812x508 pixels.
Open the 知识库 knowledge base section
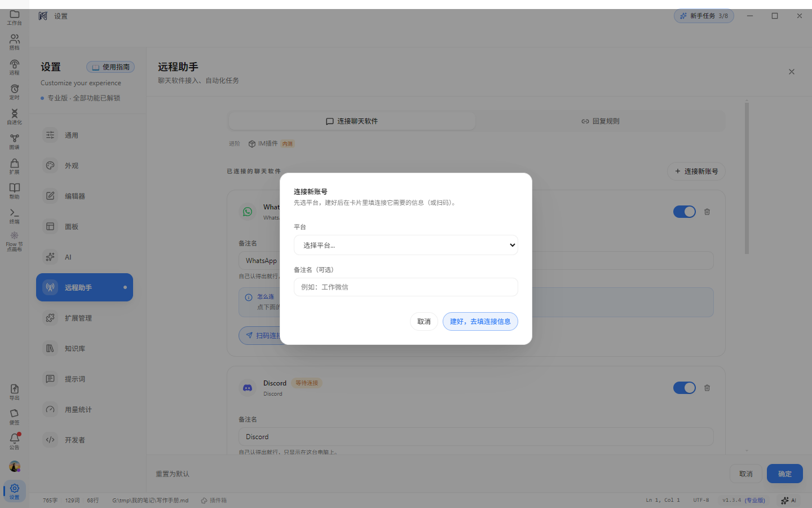tap(85, 349)
